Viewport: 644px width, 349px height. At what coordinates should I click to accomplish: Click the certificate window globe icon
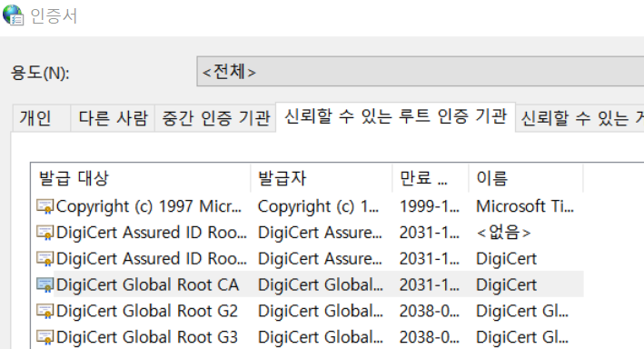(x=13, y=15)
